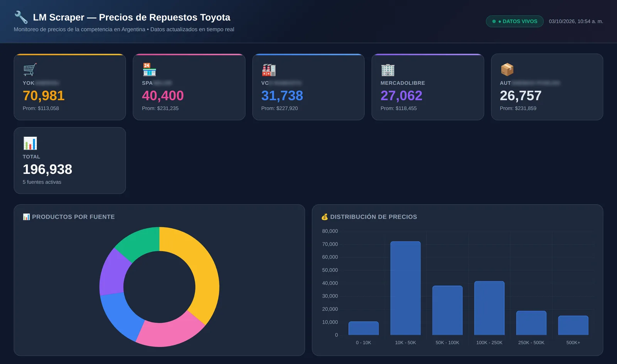Click the text Prom: $118,455
Screen dimensions: 617x364
[x=399, y=108]
